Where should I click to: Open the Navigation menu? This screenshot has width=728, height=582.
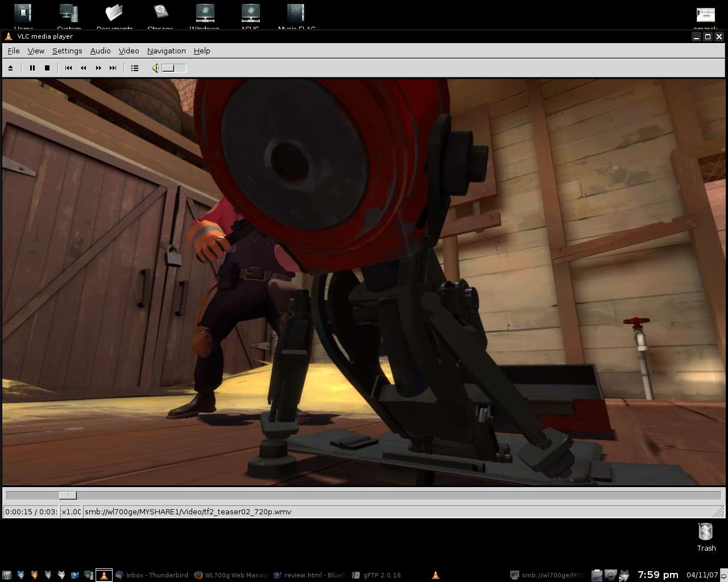pos(167,51)
